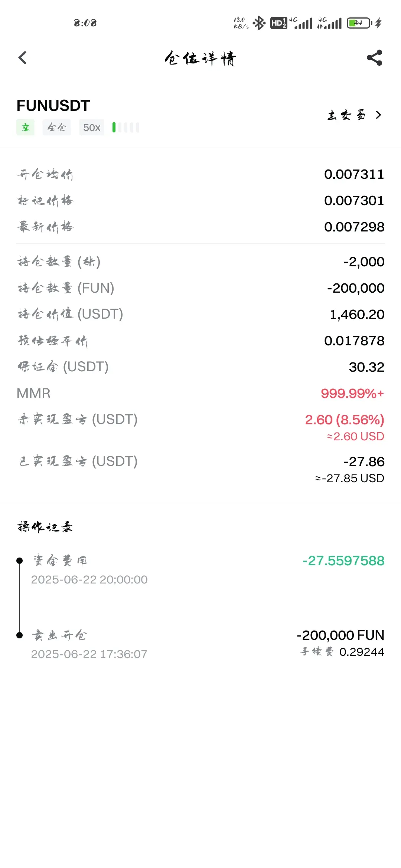Tap the first 4G signal icon

click(x=301, y=23)
